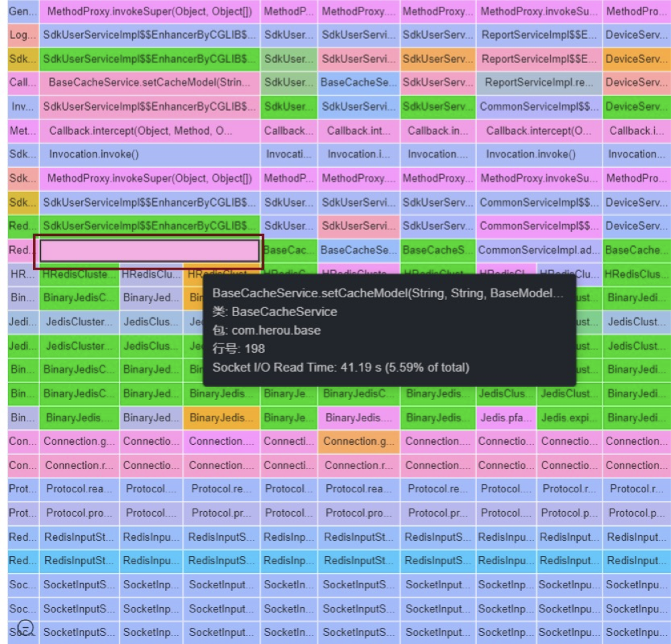
Task: Click the pink CommonServiceImpl$$... frame
Action: point(539,226)
